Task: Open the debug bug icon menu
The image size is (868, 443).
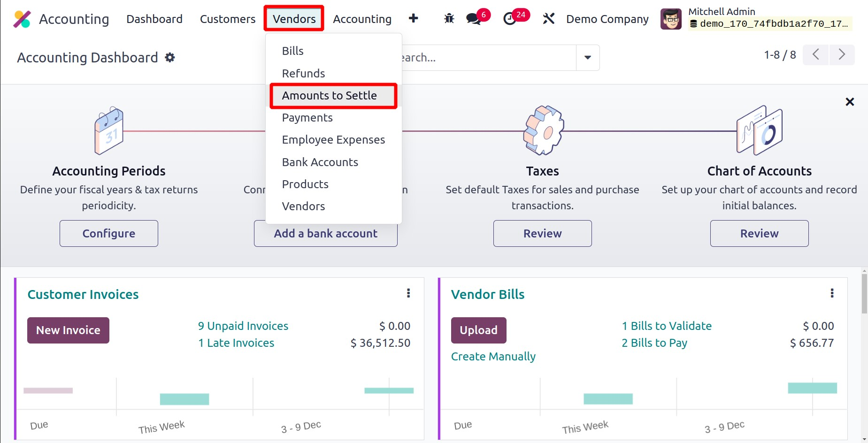Action: click(x=449, y=19)
